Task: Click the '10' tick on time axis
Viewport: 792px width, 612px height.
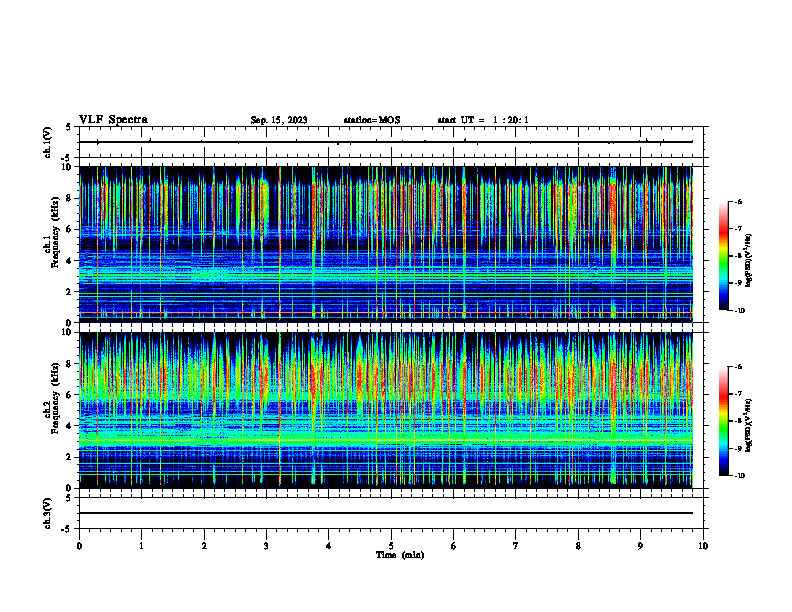Action: click(x=703, y=546)
